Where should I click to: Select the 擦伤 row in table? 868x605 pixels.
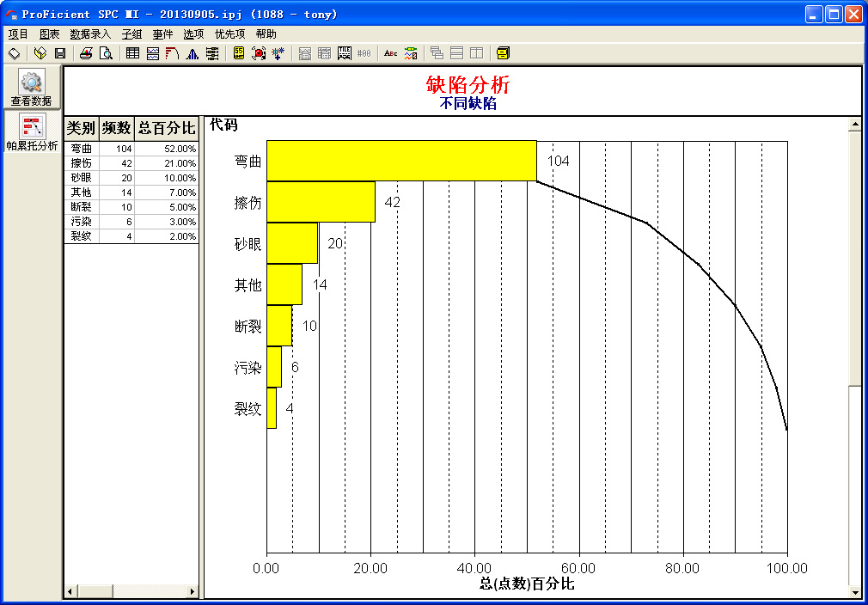131,163
